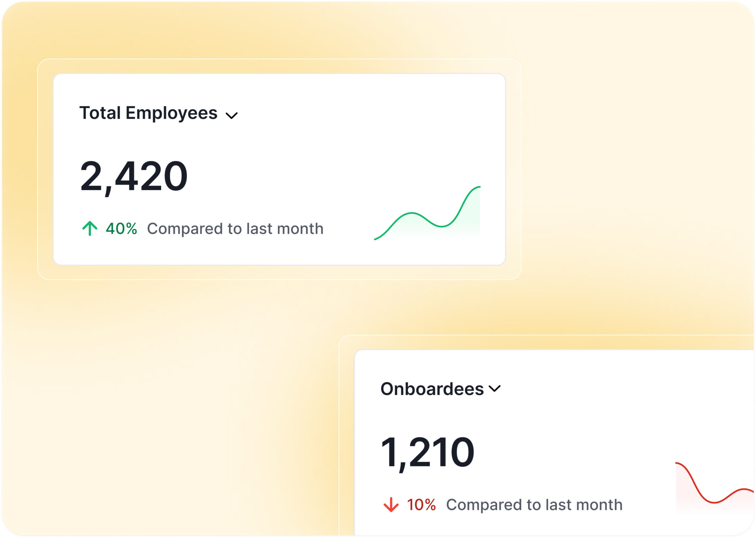Select the green 40% increase value
Screen dimensions: 756x538
click(121, 229)
